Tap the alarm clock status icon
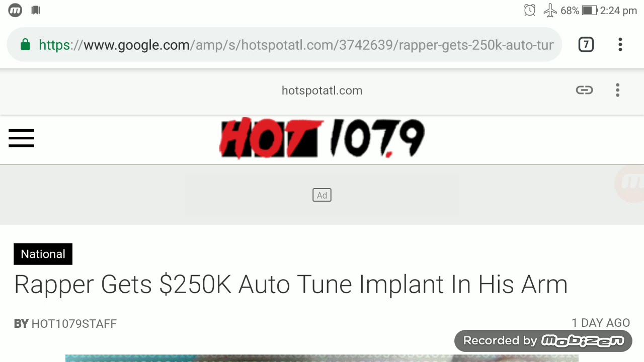Screen dimensions: 644x362 tap(529, 10)
